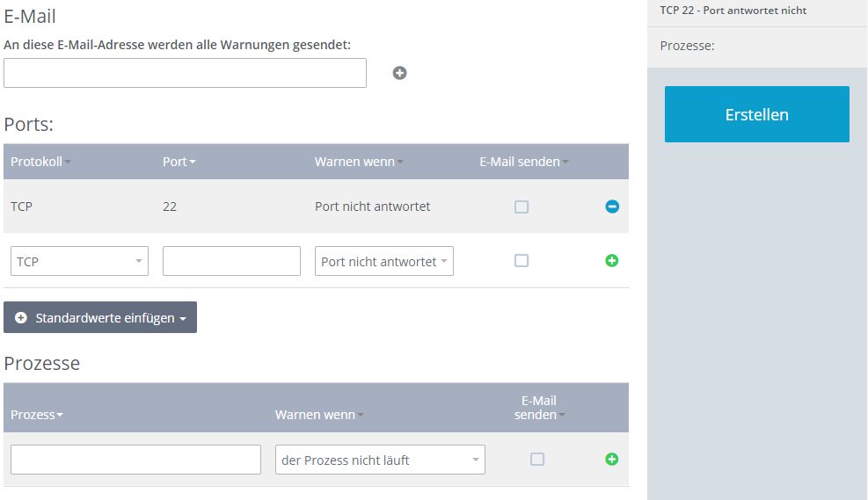868x500 pixels.
Task: Open the TCP protocol dropdown
Action: click(x=79, y=261)
